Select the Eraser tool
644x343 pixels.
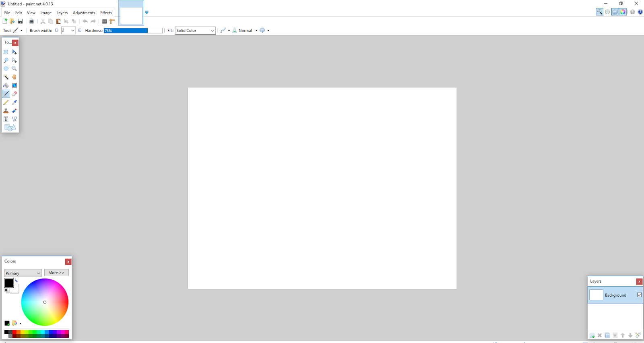(x=14, y=94)
